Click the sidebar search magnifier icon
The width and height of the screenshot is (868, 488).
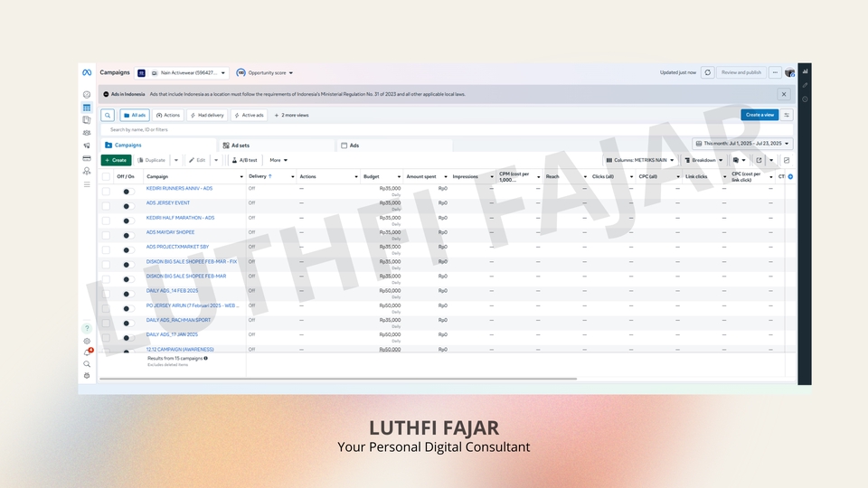(87, 364)
